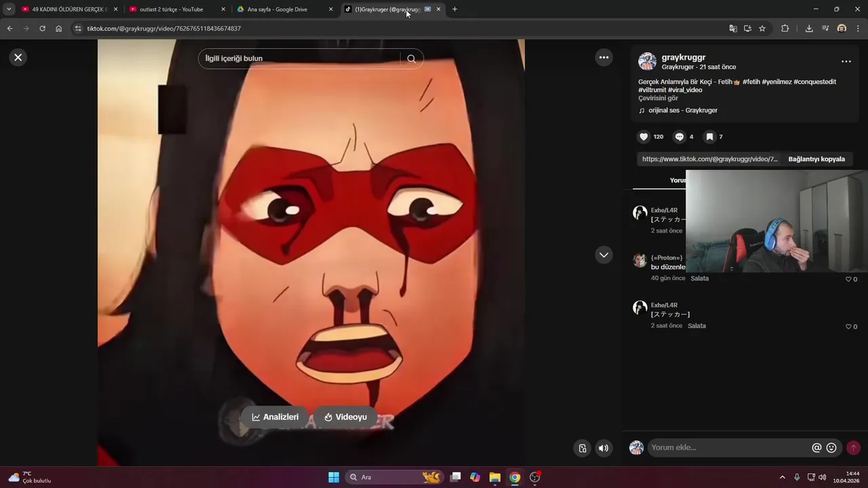The width and height of the screenshot is (868, 488).
Task: Bookmark this page with the star icon
Action: click(762, 28)
